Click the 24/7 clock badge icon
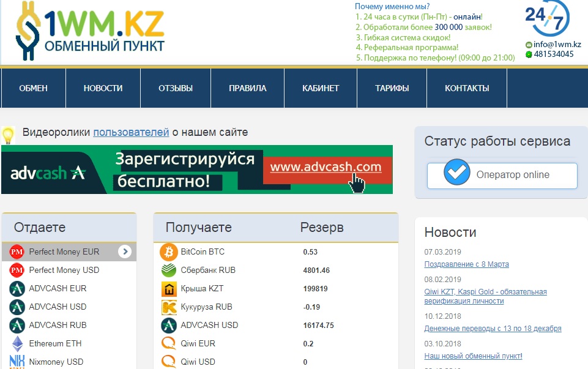This screenshot has height=369, width=588. (548, 18)
